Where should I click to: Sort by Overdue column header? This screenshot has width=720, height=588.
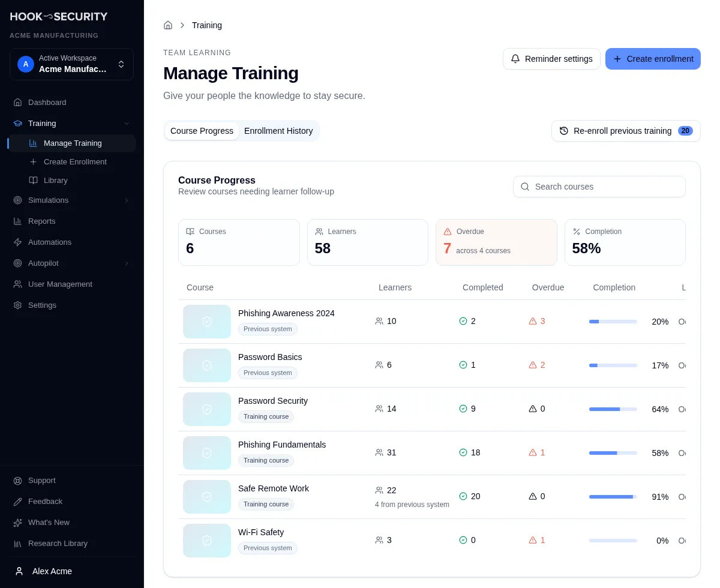click(x=548, y=287)
